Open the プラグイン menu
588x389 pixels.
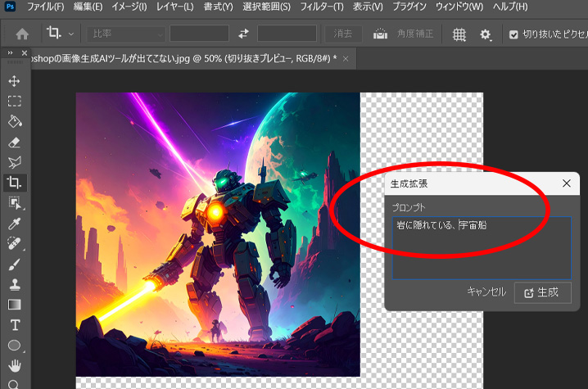pyautogui.click(x=409, y=7)
